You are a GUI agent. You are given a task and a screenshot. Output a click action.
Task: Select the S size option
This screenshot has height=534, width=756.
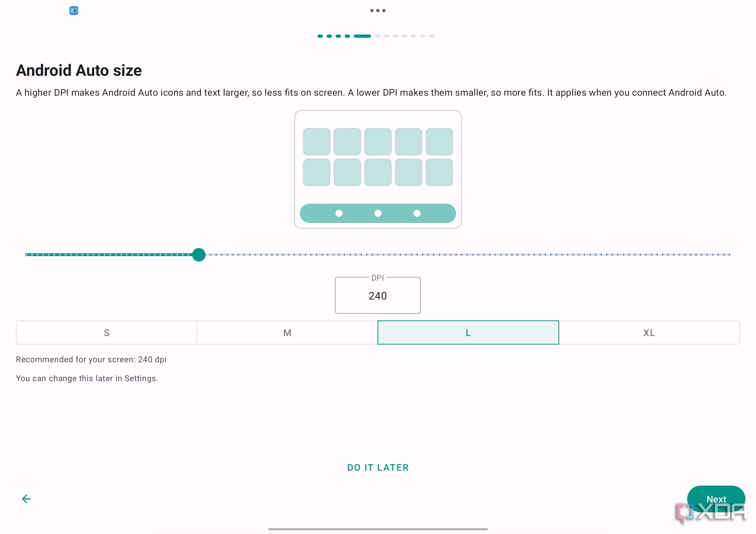tap(107, 333)
